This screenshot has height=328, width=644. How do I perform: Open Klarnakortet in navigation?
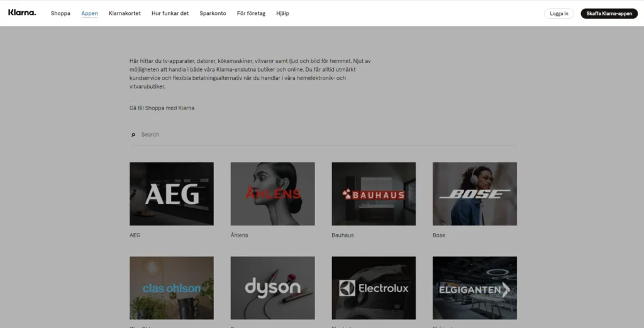point(125,13)
